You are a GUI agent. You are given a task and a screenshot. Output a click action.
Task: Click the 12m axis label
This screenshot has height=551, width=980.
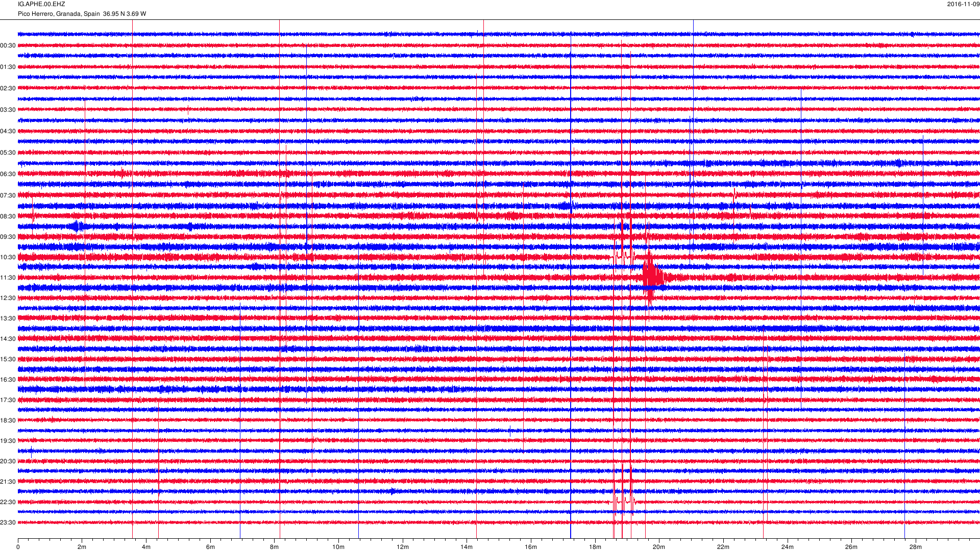(403, 547)
